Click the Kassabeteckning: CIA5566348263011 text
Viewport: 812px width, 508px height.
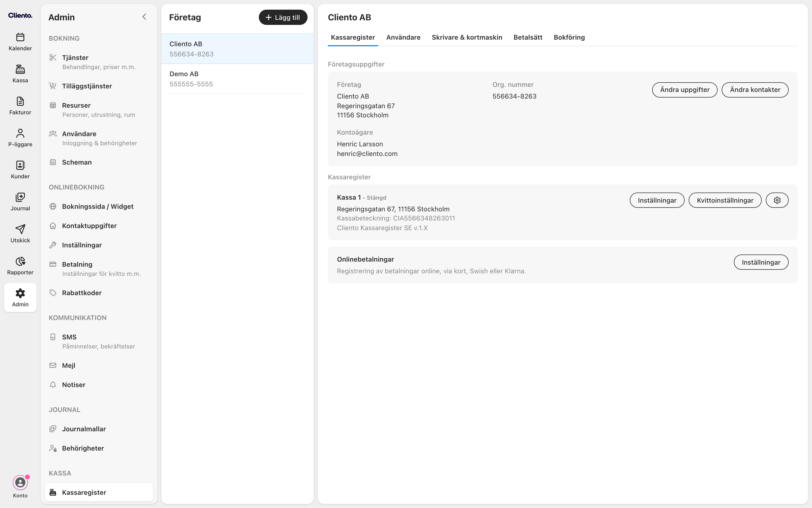pyautogui.click(x=396, y=218)
